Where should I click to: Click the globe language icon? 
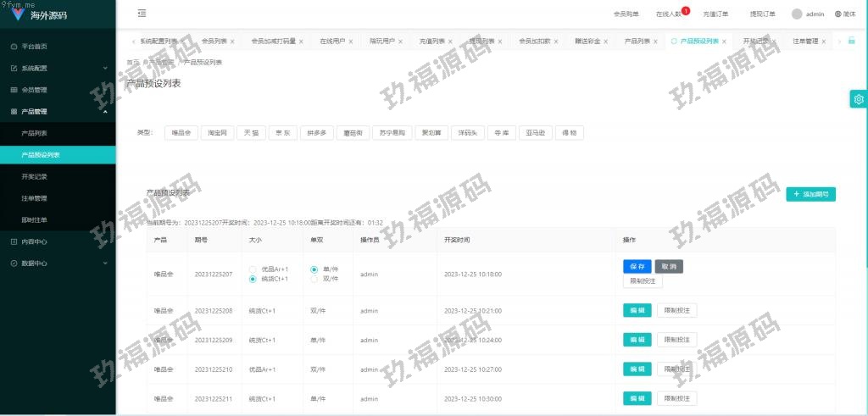[838, 14]
